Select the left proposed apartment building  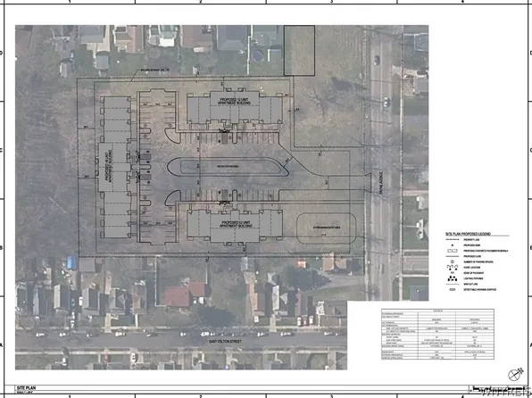point(114,167)
